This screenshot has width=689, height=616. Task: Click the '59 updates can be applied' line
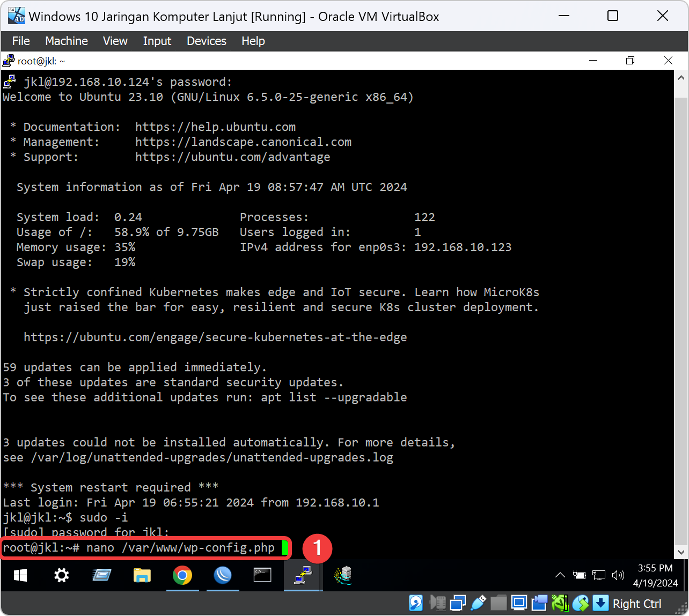pos(135,368)
